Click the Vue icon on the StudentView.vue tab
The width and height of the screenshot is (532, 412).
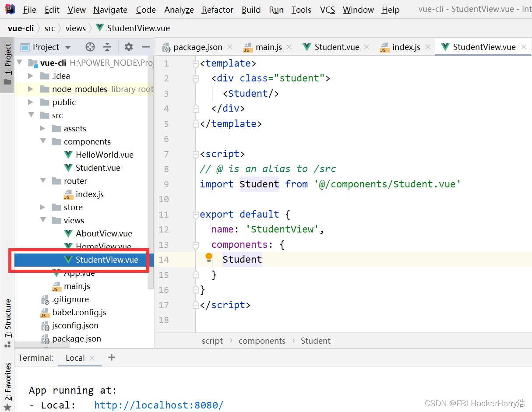coord(446,47)
